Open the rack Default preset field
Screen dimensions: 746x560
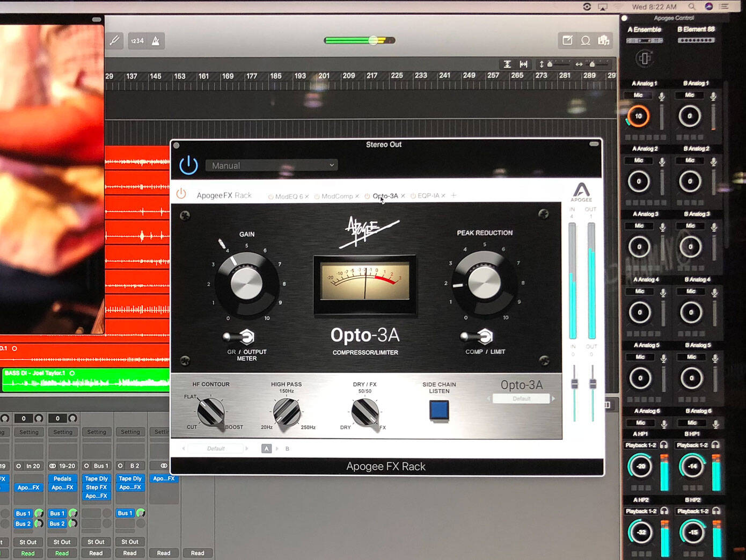[216, 449]
